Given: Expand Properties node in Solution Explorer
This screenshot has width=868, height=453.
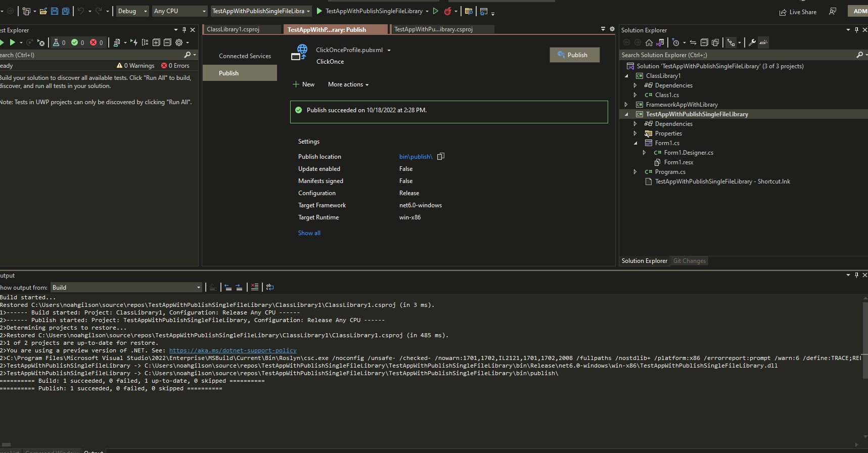Looking at the screenshot, I should click(x=635, y=133).
